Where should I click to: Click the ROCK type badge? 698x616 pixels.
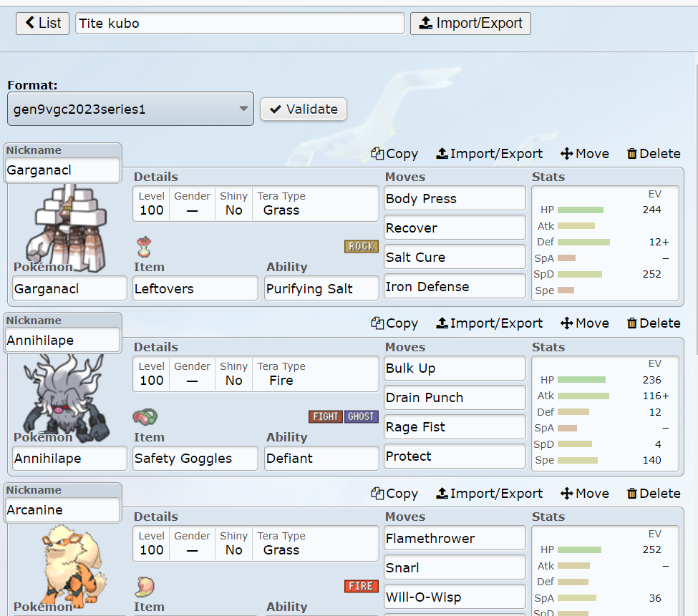(x=362, y=246)
